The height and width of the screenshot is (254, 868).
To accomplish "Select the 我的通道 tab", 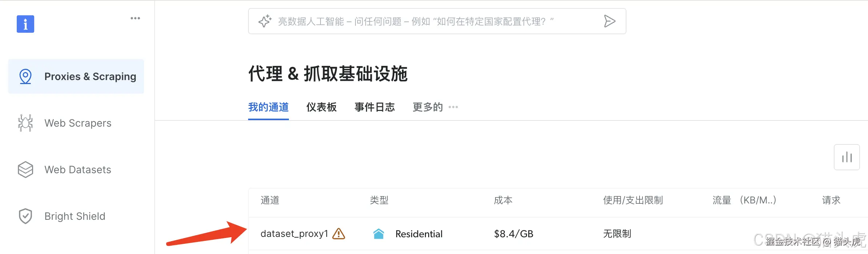I will click(x=268, y=107).
